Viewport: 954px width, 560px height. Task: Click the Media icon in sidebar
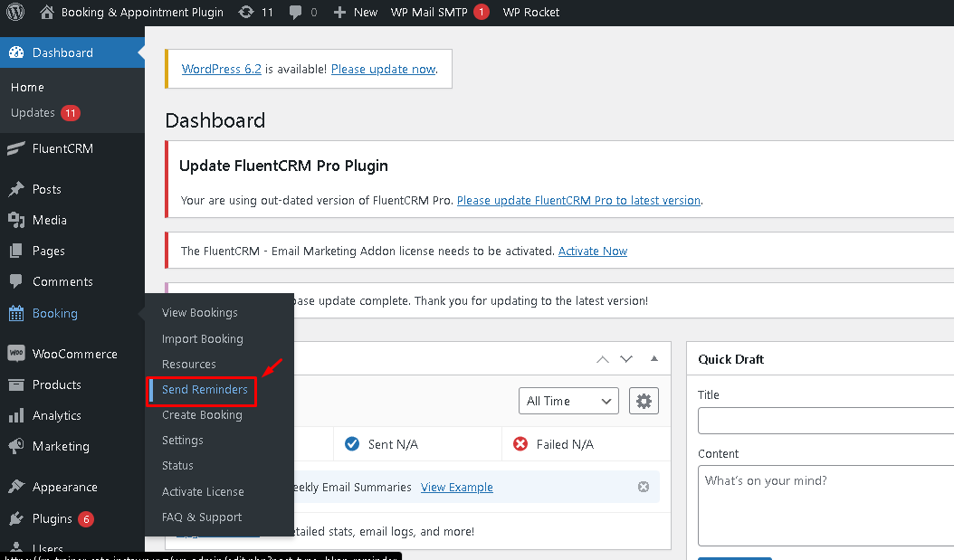coord(16,220)
